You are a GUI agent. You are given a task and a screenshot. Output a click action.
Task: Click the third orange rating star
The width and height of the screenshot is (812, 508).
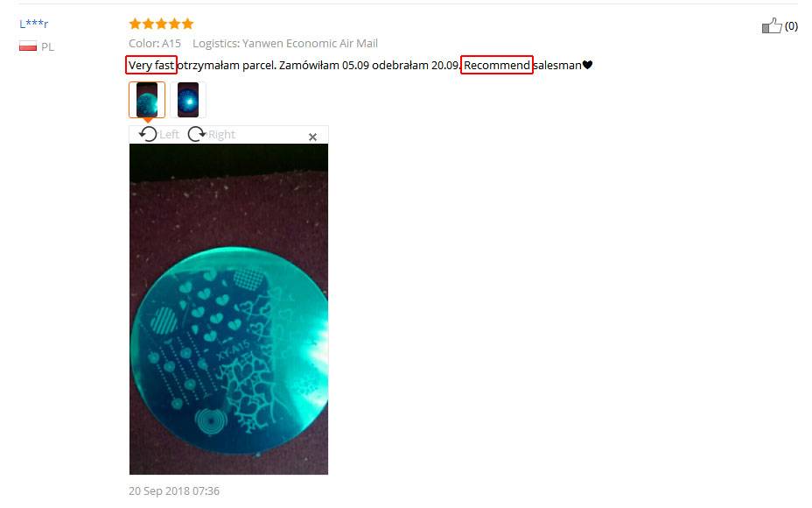pyautogui.click(x=161, y=24)
